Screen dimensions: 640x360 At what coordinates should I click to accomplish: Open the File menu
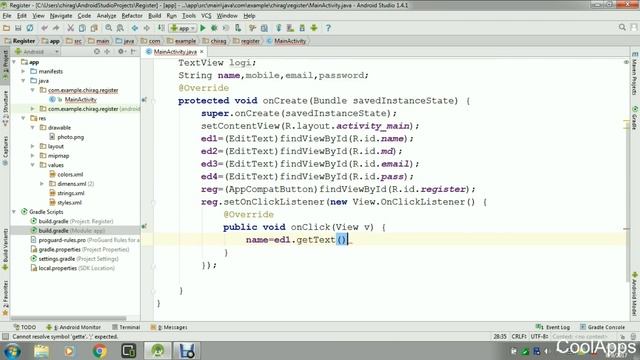(x=7, y=16)
